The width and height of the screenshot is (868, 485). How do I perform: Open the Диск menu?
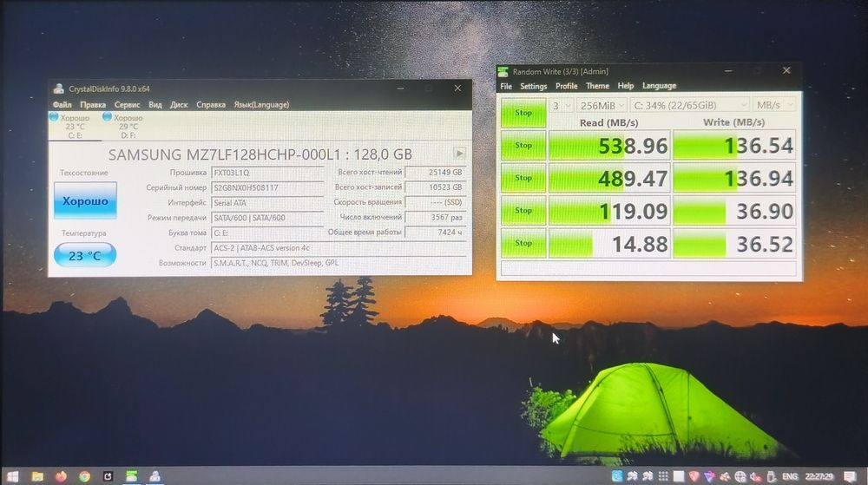(x=179, y=104)
